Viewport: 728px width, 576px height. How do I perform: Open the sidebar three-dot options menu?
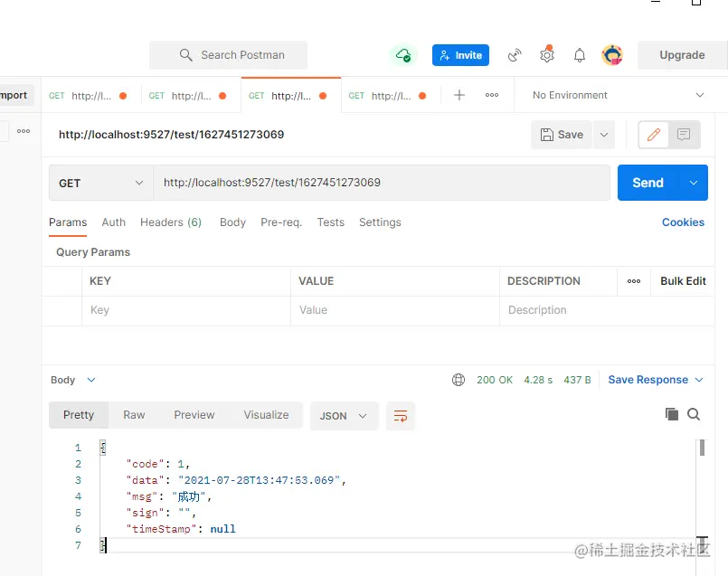[24, 131]
